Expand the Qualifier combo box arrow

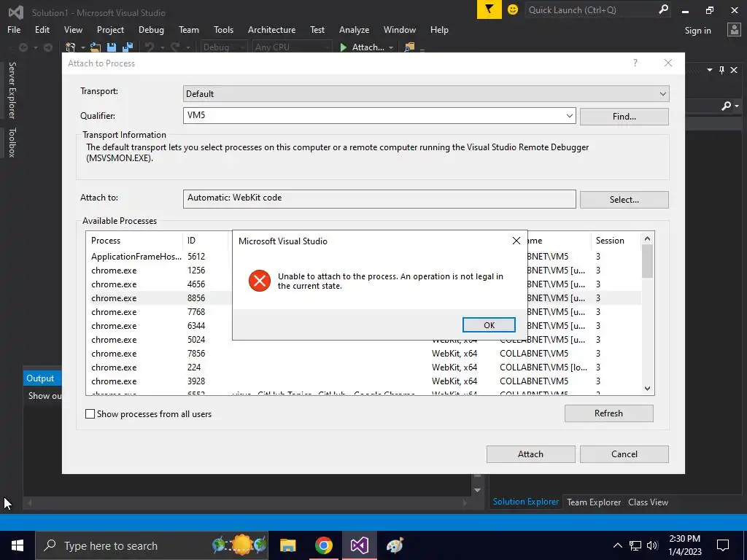569,116
